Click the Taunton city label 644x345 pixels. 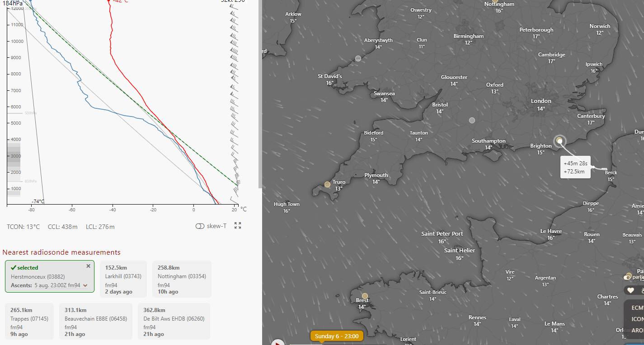418,133
